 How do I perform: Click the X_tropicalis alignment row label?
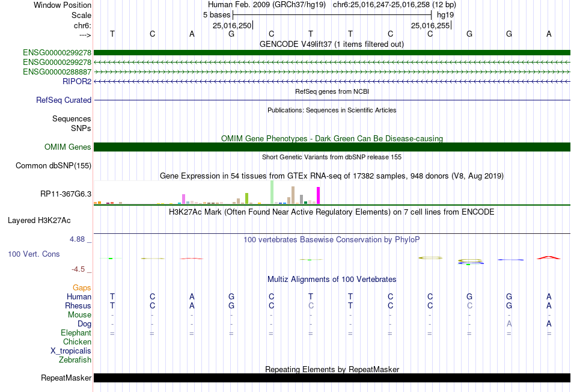click(x=71, y=351)
